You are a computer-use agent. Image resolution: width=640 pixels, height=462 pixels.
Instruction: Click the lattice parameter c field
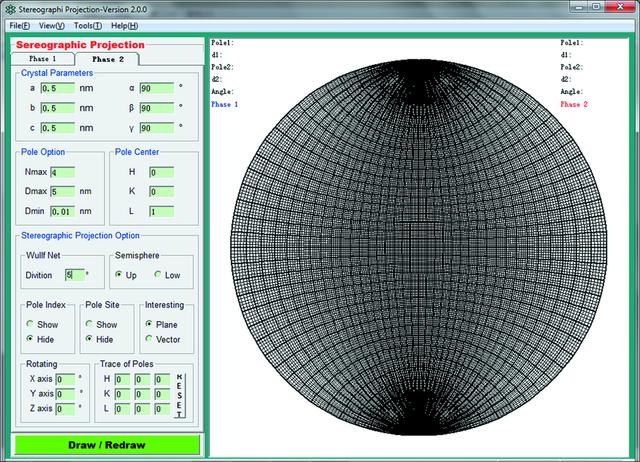tap(58, 128)
